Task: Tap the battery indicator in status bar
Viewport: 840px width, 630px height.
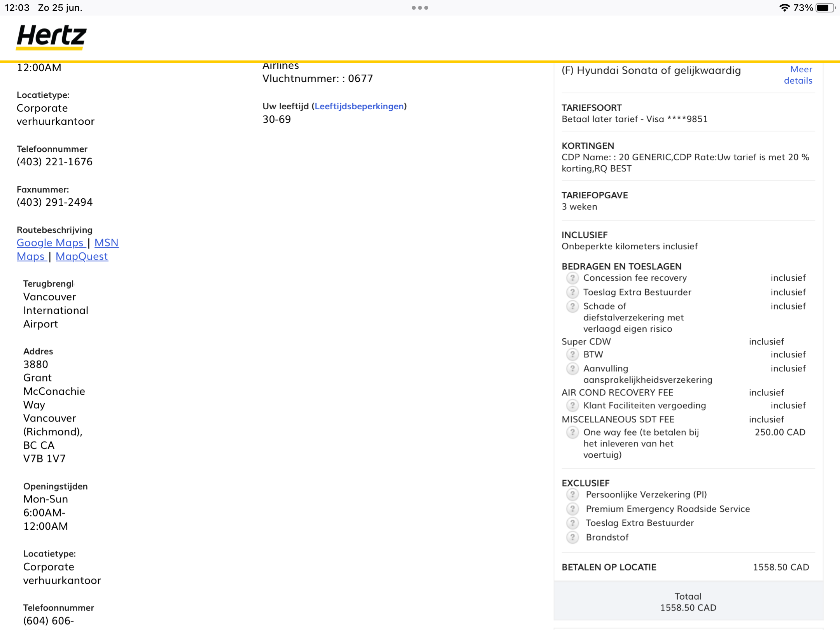Action: (x=825, y=8)
